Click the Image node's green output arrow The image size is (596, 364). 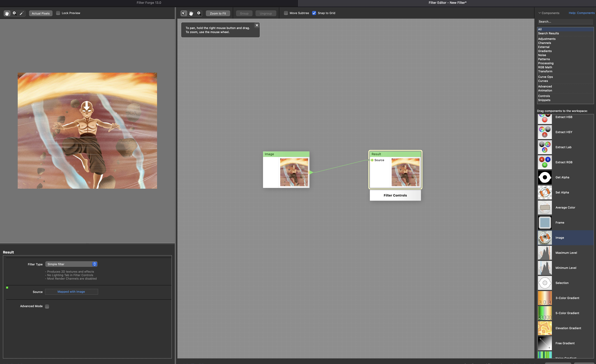311,172
